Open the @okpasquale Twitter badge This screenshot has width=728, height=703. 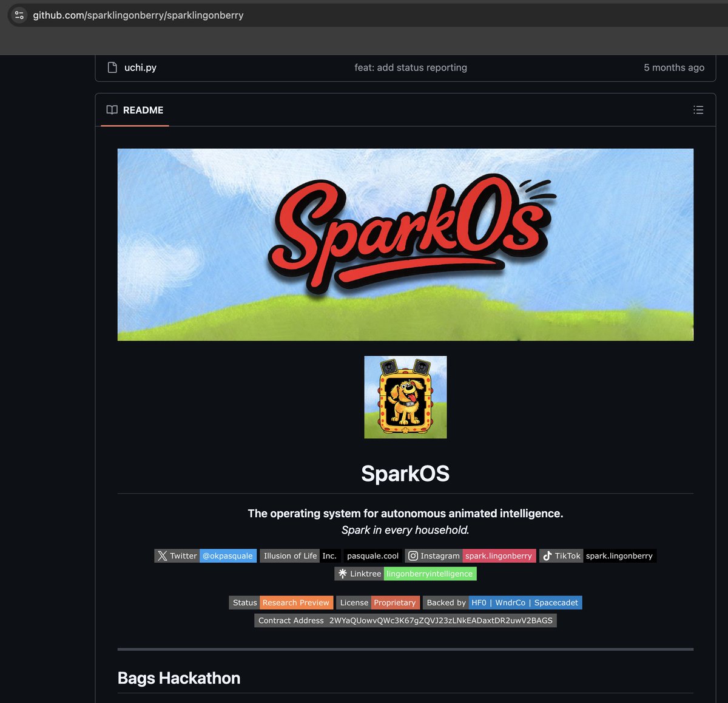[206, 555]
